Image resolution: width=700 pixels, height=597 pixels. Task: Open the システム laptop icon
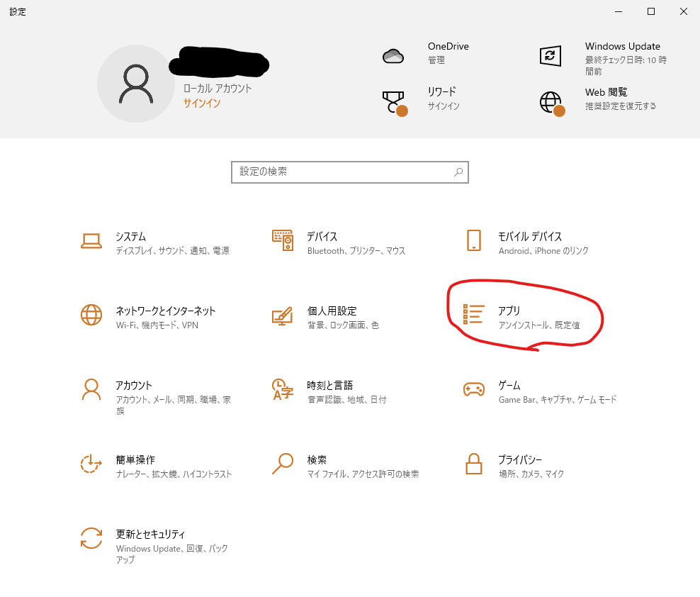[91, 241]
